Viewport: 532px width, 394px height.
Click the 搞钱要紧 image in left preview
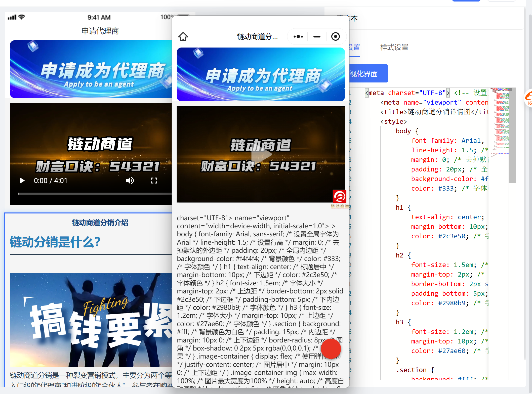pyautogui.click(x=91, y=320)
